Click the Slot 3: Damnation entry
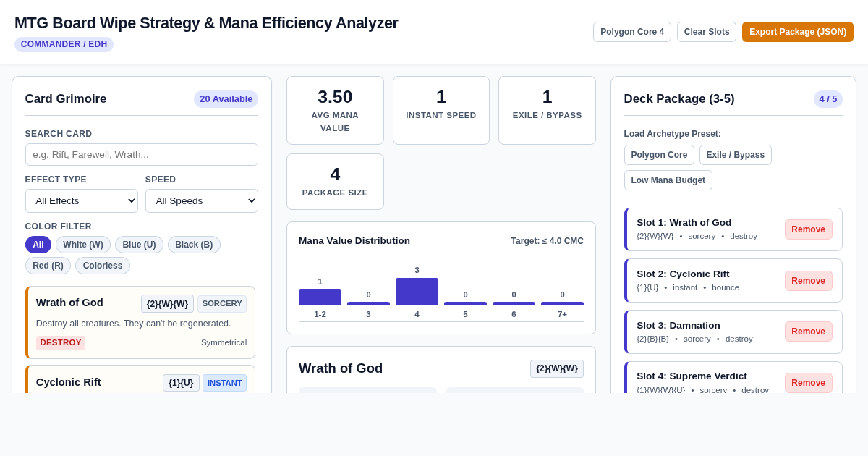The width and height of the screenshot is (868, 456). coord(733,332)
